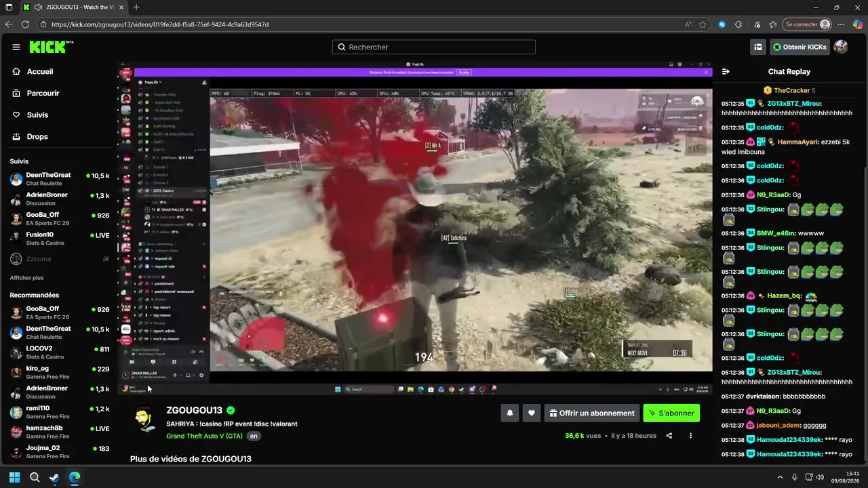Show hidden system tray icons
The image size is (868, 488).
point(780,477)
